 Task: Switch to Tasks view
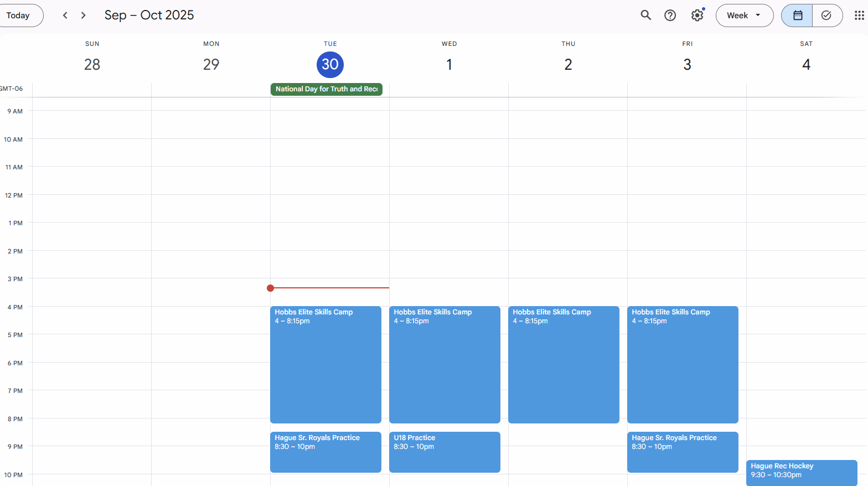click(x=826, y=15)
